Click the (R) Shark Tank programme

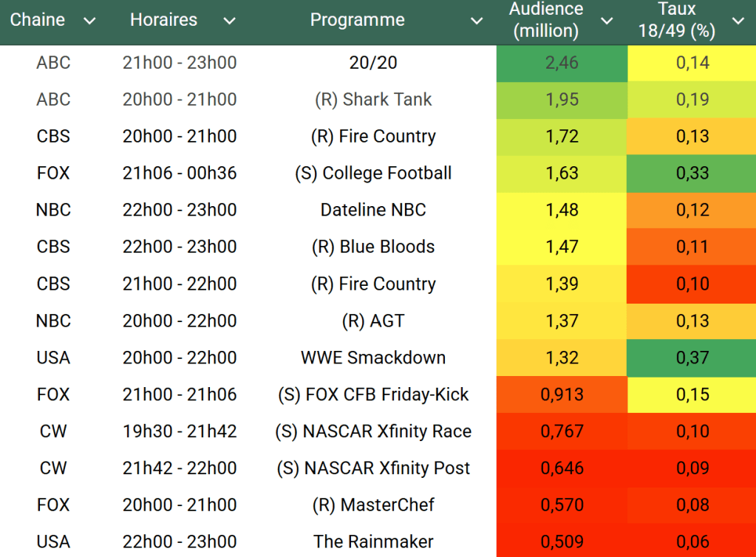tap(373, 100)
